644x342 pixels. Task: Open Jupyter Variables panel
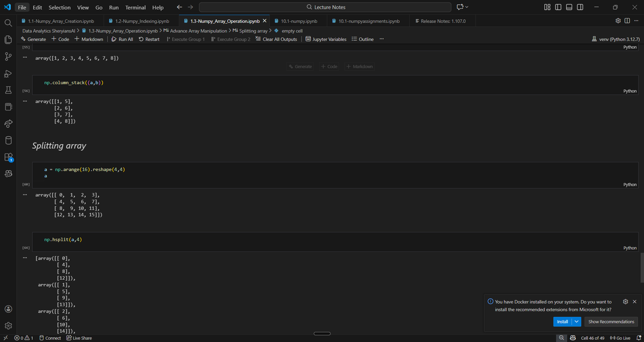coord(326,39)
